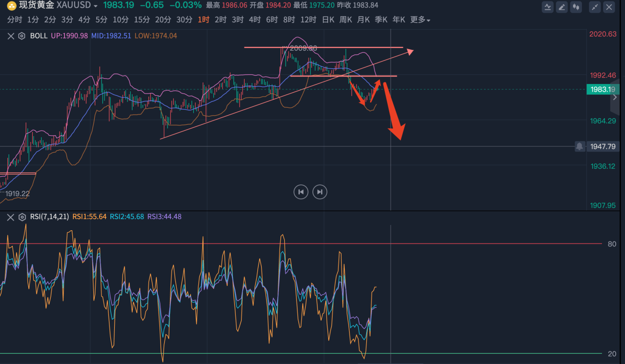This screenshot has width=625, height=364.
Task: Close the chart with the top-right X
Action: tap(609, 7)
